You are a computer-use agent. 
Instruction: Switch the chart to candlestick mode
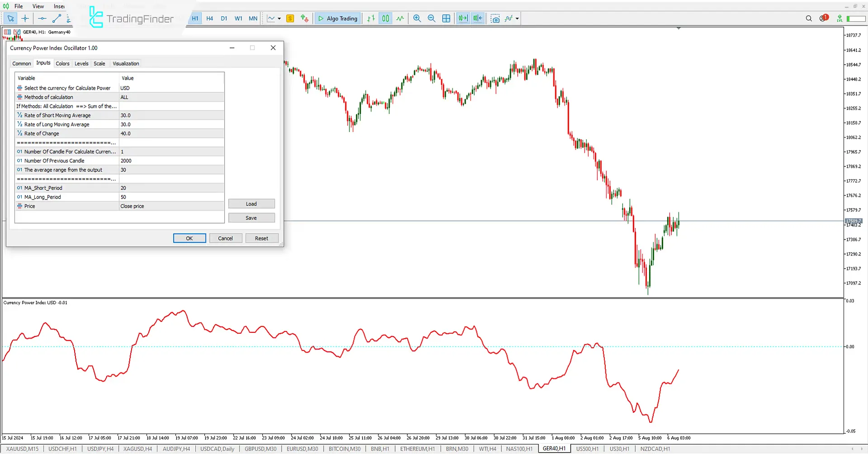click(385, 19)
